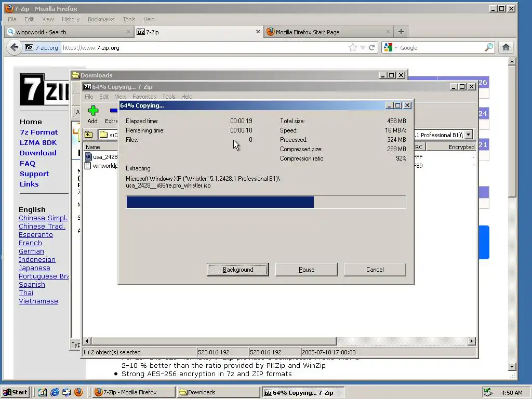Switch to Mozilla Firefox Start Page tab
Image resolution: width=532 pixels, height=399 pixels.
[328, 32]
